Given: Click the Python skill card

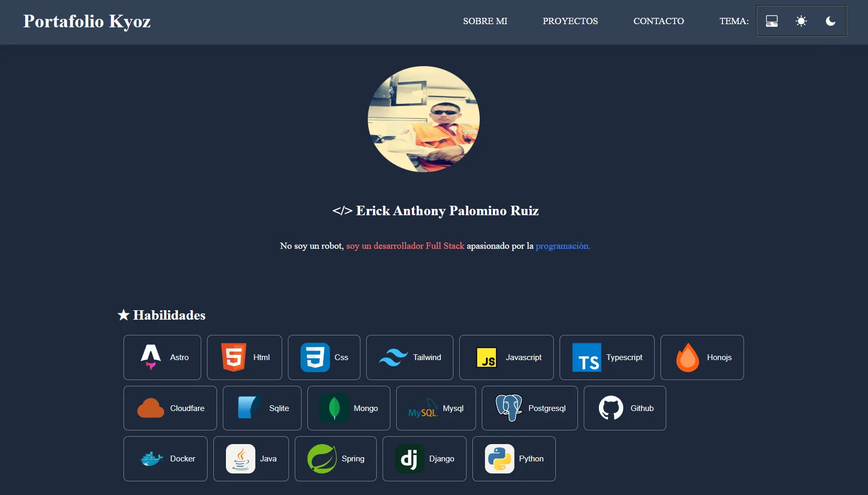Looking at the screenshot, I should click(514, 459).
